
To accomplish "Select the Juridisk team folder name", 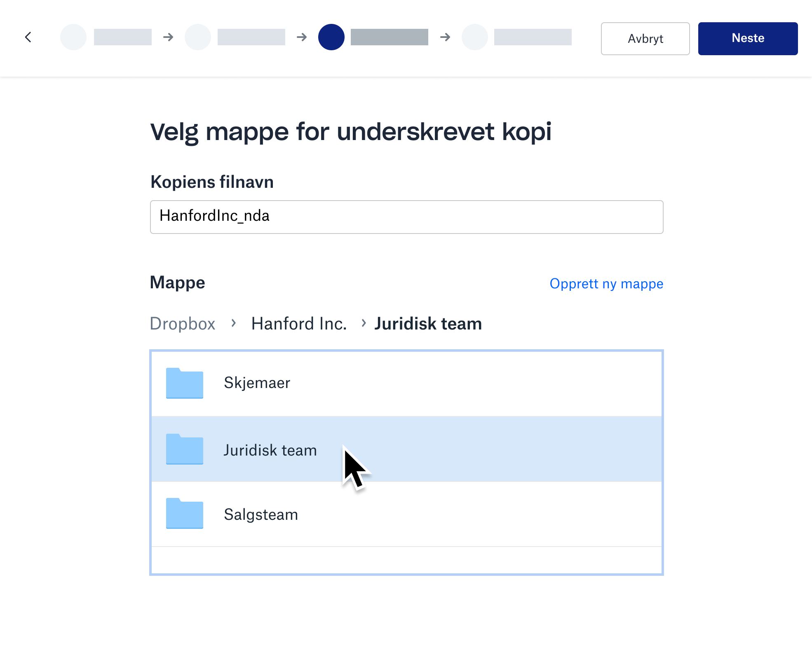I will tap(270, 450).
